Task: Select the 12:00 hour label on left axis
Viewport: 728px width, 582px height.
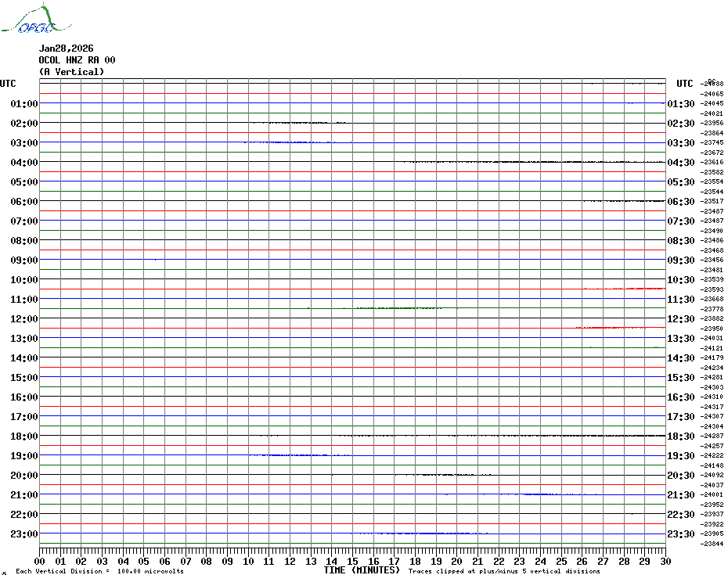Action: click(24, 319)
